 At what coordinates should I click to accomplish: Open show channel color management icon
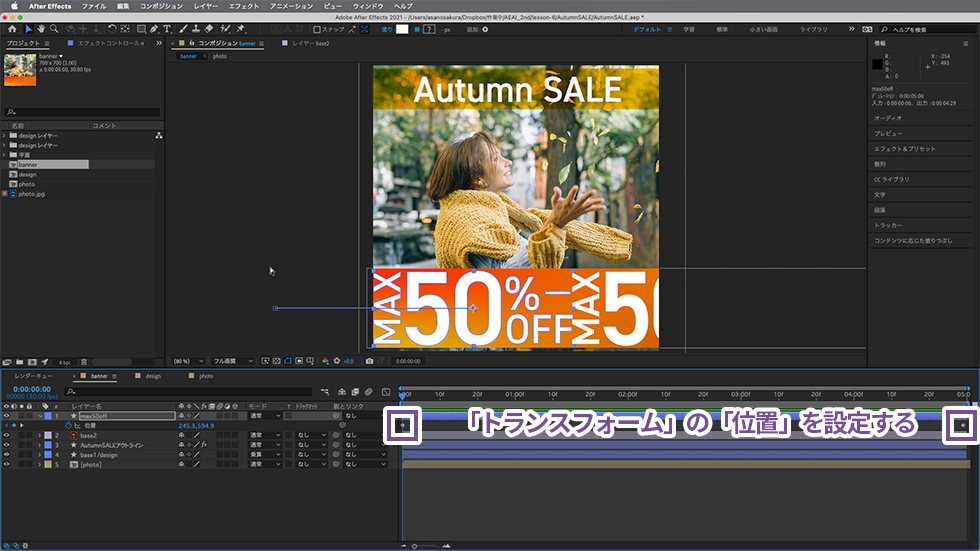[325, 361]
